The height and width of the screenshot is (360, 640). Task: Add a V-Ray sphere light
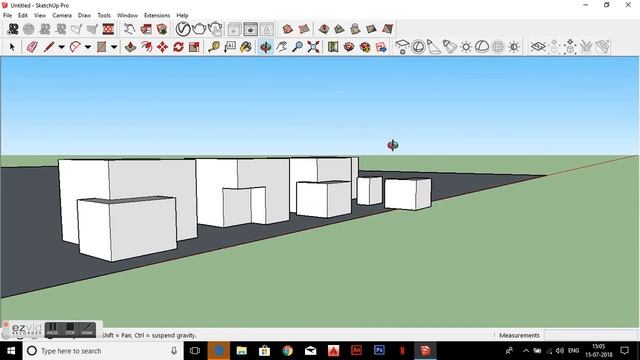click(x=418, y=47)
